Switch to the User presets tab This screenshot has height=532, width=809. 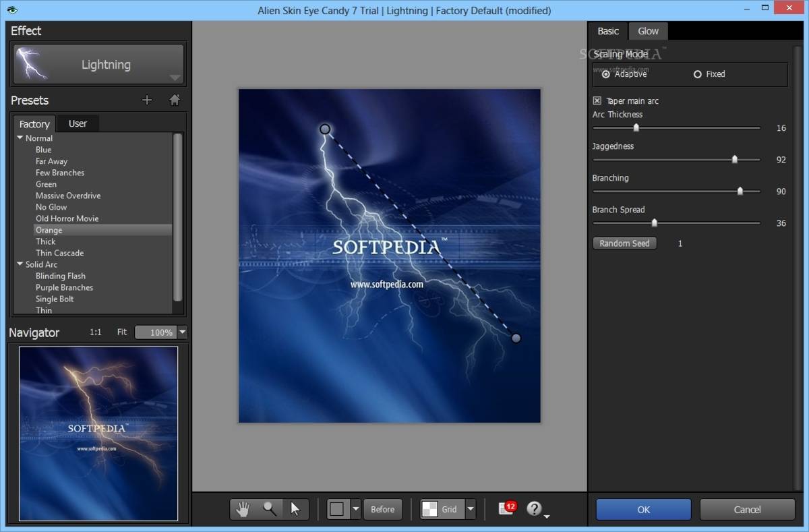coord(78,123)
